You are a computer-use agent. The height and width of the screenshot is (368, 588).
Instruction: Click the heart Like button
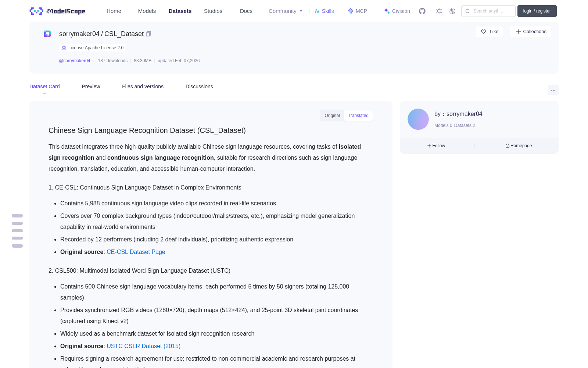click(x=489, y=32)
